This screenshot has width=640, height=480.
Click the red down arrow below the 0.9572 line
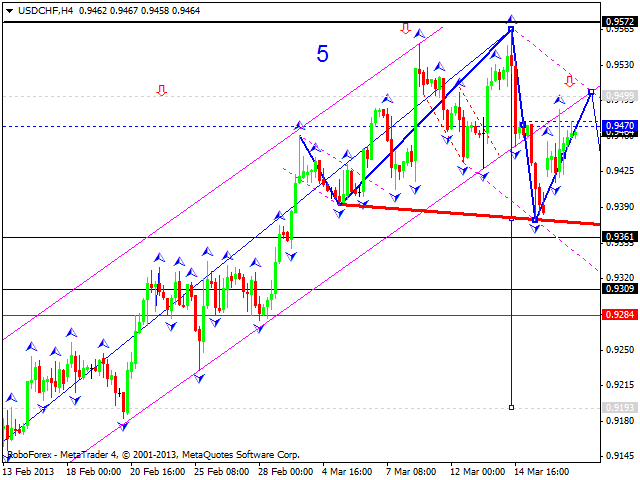click(x=406, y=29)
